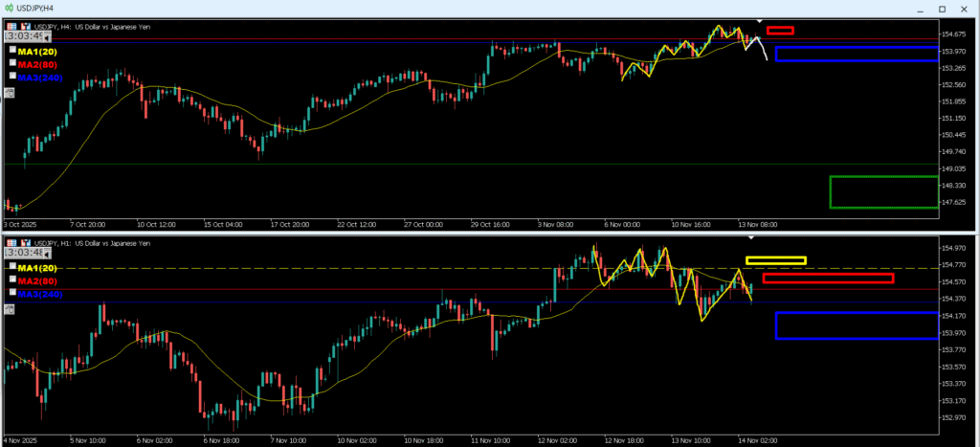The width and height of the screenshot is (980, 447).
Task: Click the mouse icon button in H1 chart
Action: tap(11, 309)
